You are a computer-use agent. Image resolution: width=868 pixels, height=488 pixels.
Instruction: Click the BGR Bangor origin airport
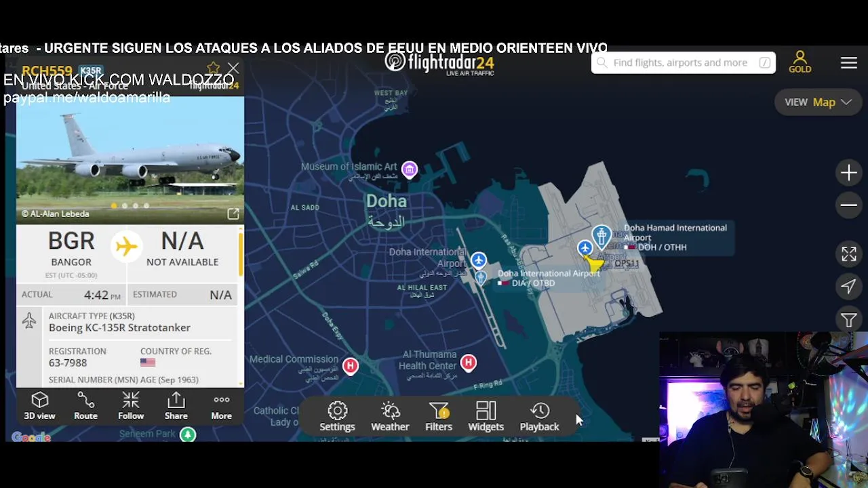click(x=71, y=249)
